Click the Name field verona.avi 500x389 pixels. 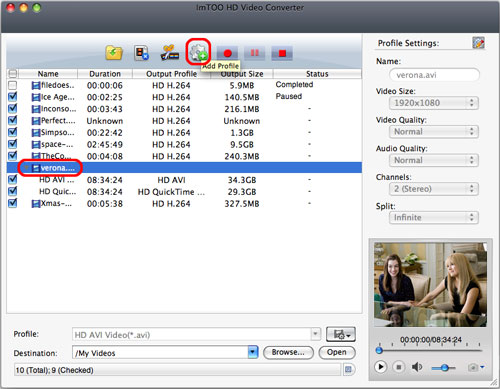tap(434, 75)
